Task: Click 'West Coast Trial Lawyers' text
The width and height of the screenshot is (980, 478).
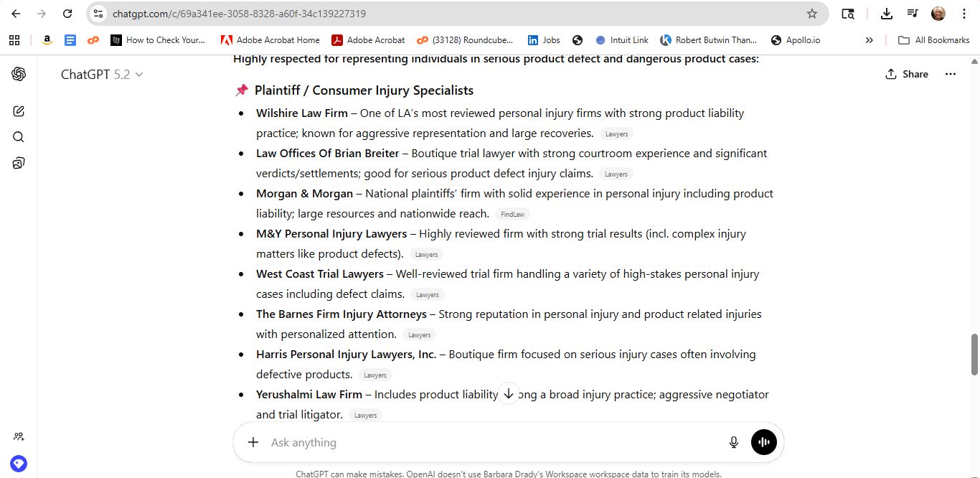Action: tap(320, 274)
